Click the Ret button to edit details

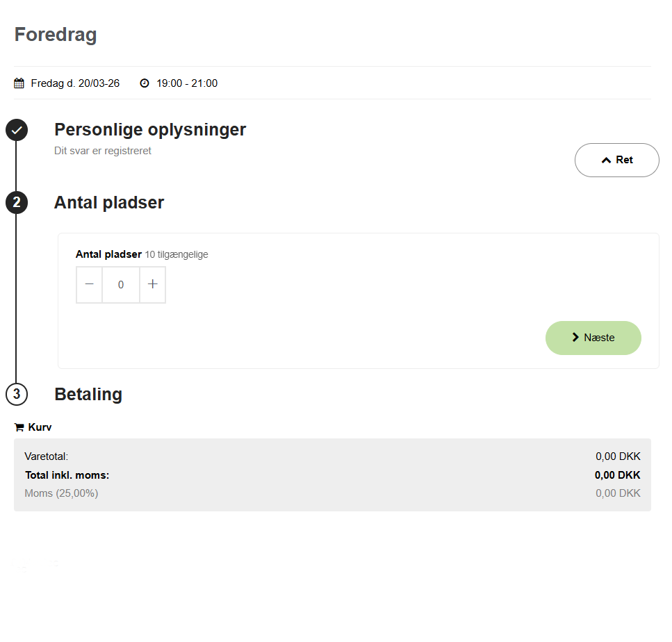(x=616, y=160)
